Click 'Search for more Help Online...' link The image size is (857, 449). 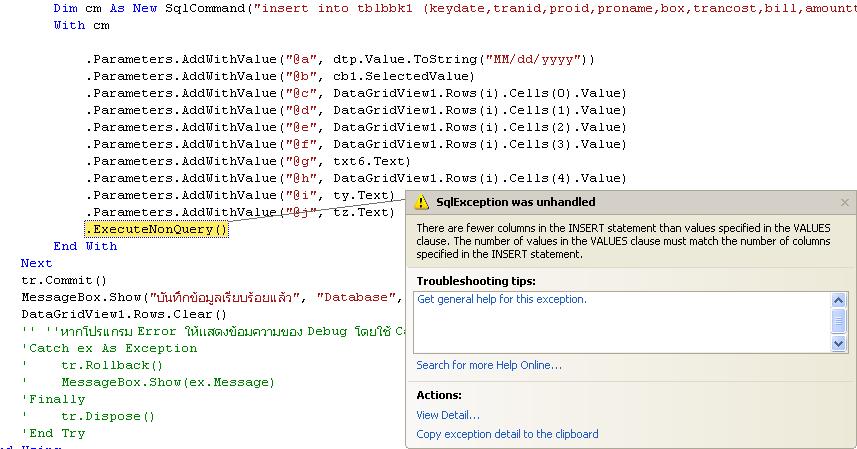(488, 365)
